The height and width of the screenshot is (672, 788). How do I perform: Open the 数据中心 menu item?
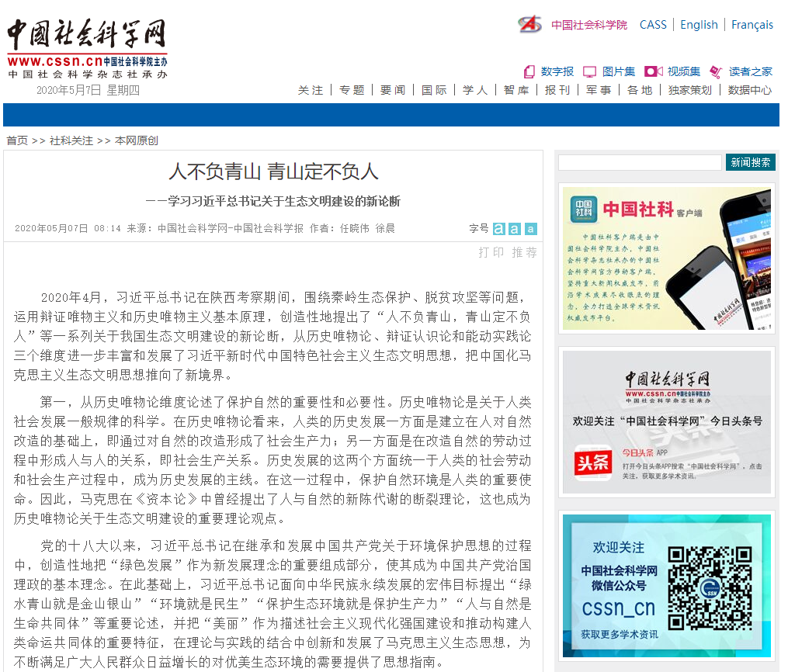point(749,90)
